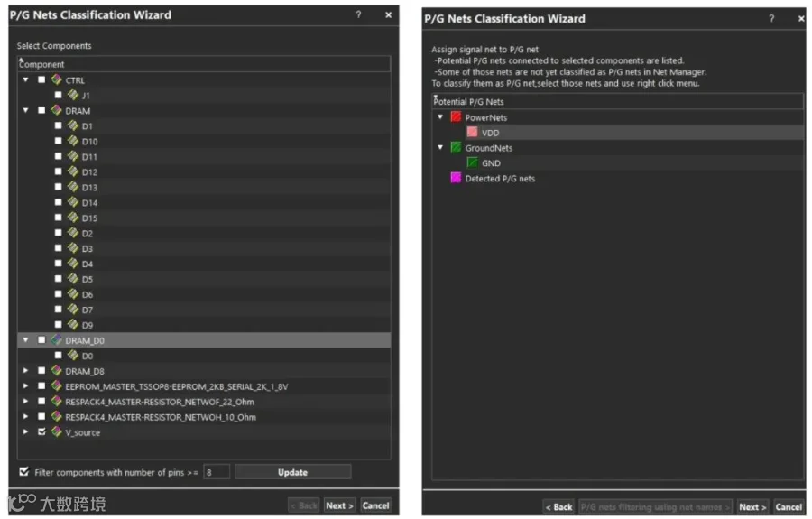Image resolution: width=812 pixels, height=519 pixels.
Task: Click the D12 component icon
Action: [x=73, y=171]
